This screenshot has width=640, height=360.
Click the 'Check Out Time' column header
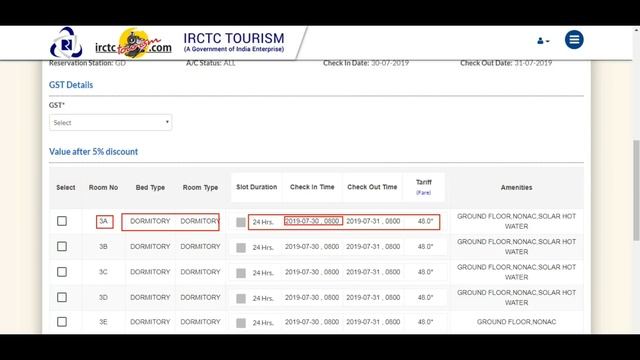tap(372, 187)
